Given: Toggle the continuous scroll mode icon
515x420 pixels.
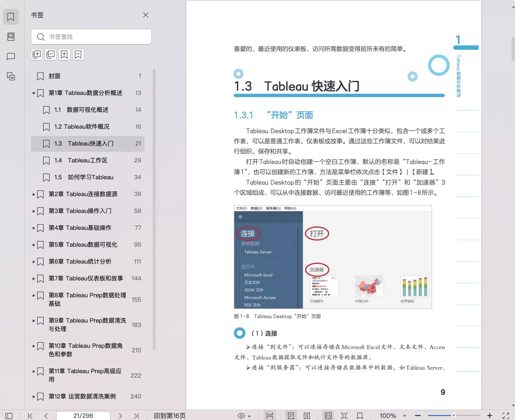Looking at the screenshot, I should coord(328,416).
